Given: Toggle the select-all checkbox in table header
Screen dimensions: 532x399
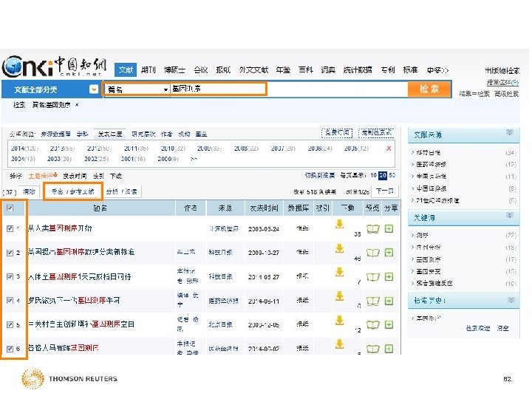Looking at the screenshot, I should coord(10,208).
